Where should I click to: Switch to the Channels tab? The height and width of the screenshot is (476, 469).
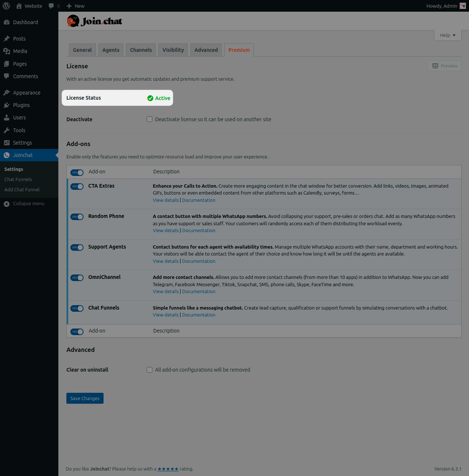pos(141,50)
